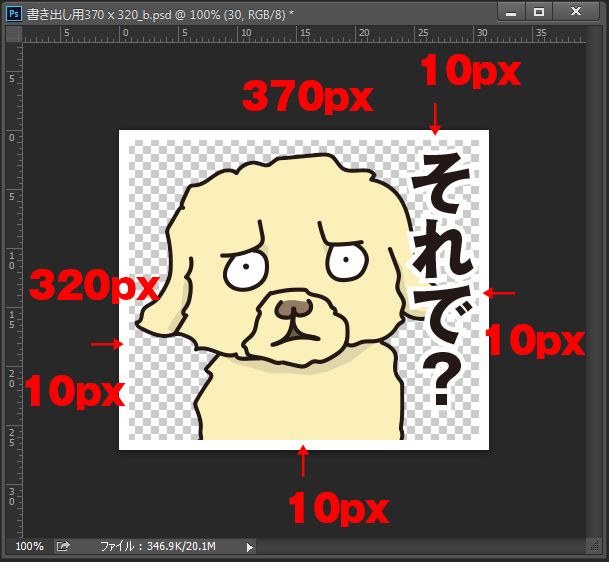The width and height of the screenshot is (609, 562).
Task: Expand the status bar info arrow menu
Action: coord(250,547)
